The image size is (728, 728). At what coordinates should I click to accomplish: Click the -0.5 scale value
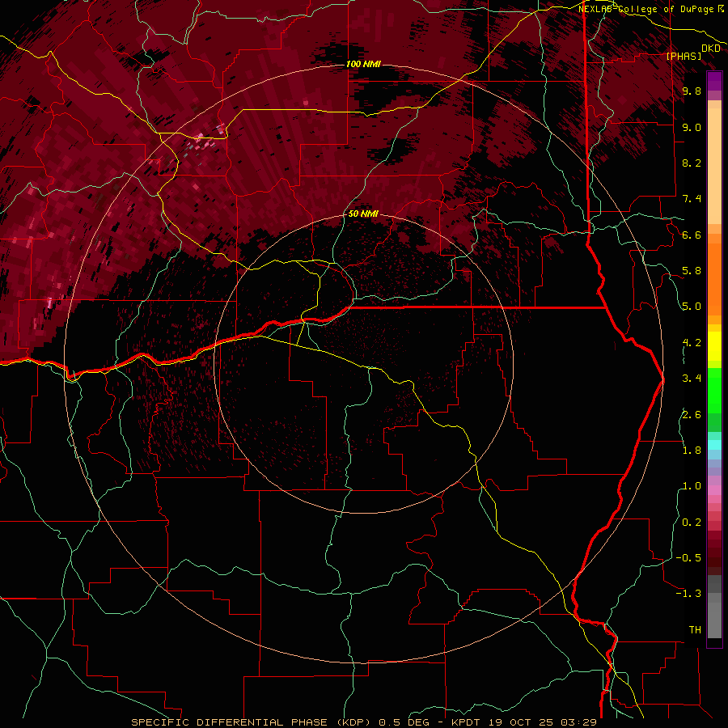click(x=688, y=558)
